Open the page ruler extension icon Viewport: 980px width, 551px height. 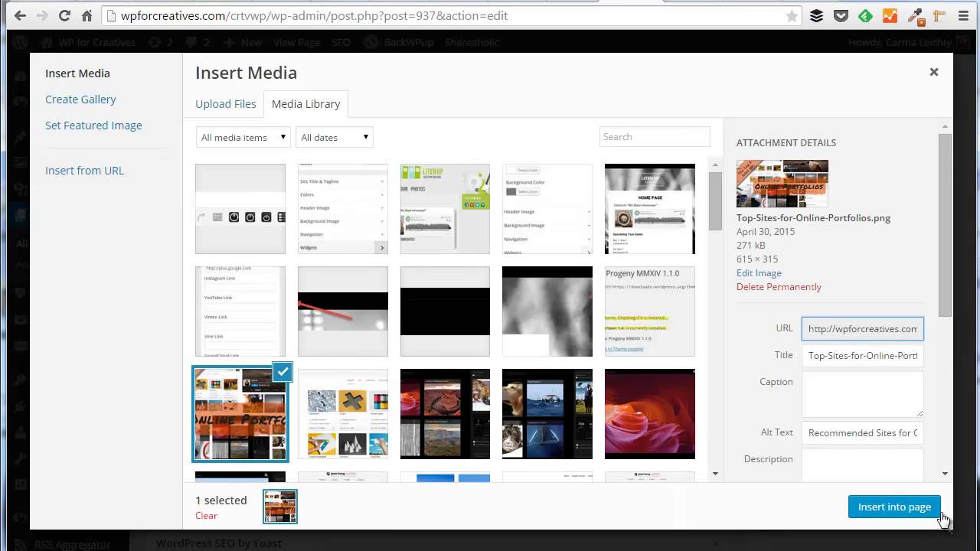click(x=939, y=15)
